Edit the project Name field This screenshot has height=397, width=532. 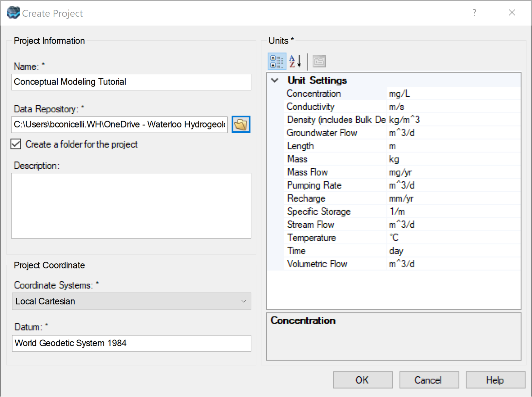tap(131, 82)
